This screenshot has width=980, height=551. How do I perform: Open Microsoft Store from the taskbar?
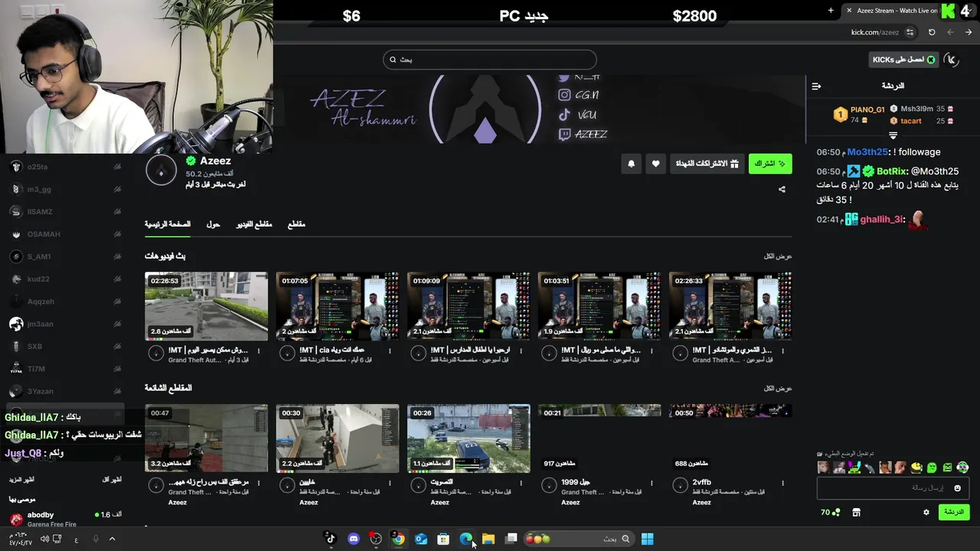tap(443, 539)
